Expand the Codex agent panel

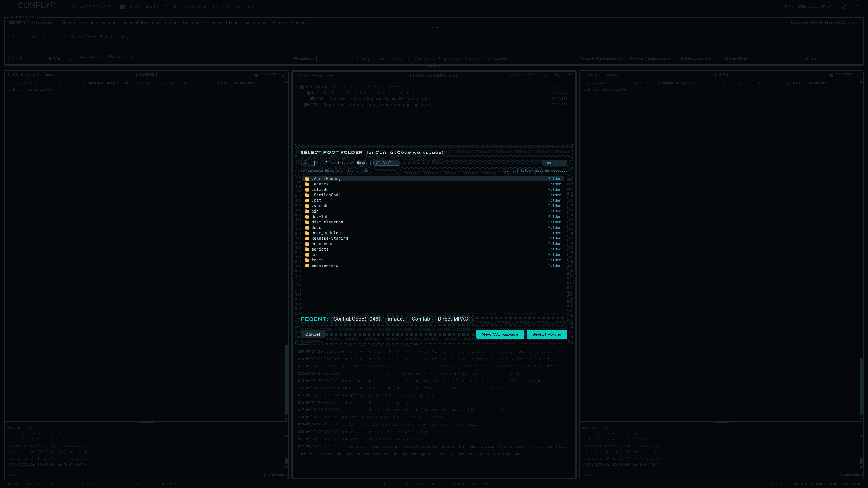859,75
